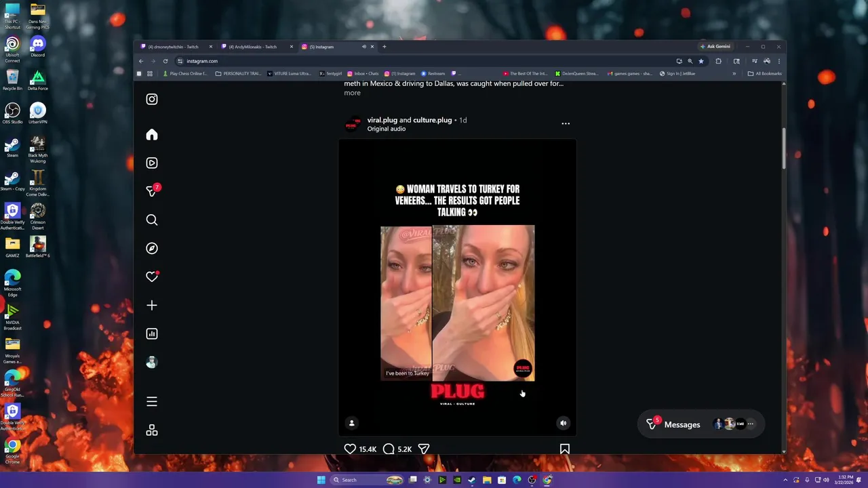Open All Bookmarks folder

(x=764, y=73)
